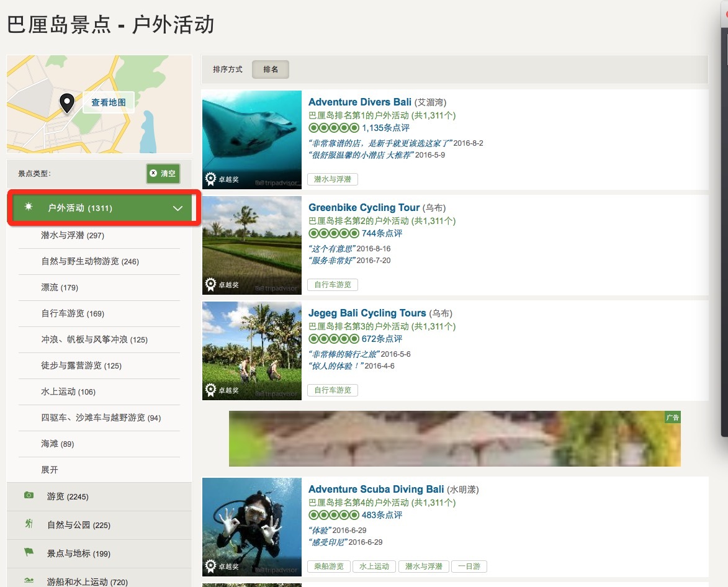The height and width of the screenshot is (587, 728).
Task: Click the 卓越奖 badge on Adventure Divers Bali photo
Action: coord(222,179)
